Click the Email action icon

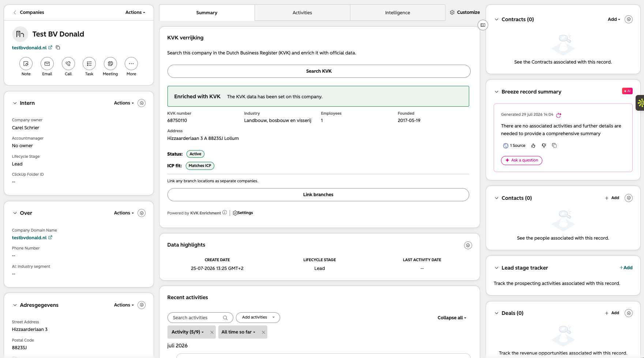(47, 64)
